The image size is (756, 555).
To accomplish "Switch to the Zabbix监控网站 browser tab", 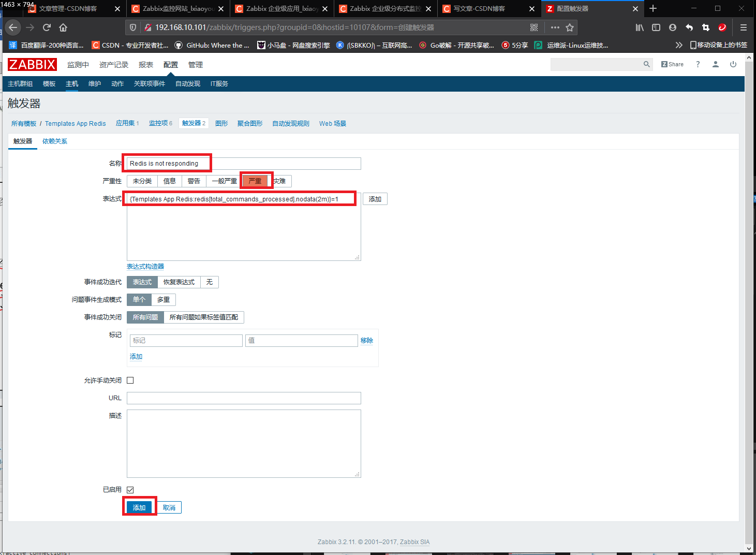I will [178, 9].
